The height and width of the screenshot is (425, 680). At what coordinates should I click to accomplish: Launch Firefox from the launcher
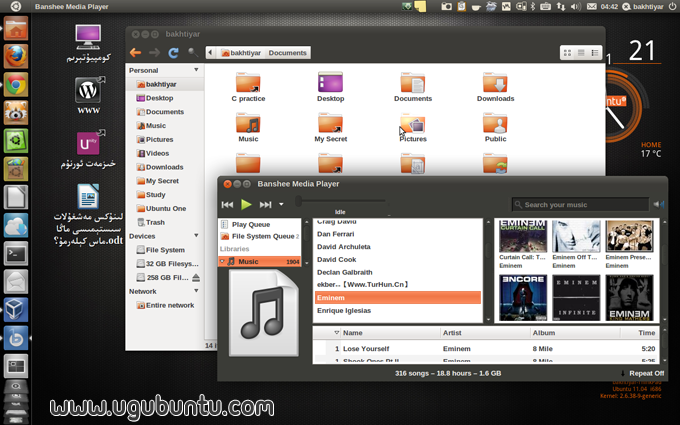pos(16,56)
